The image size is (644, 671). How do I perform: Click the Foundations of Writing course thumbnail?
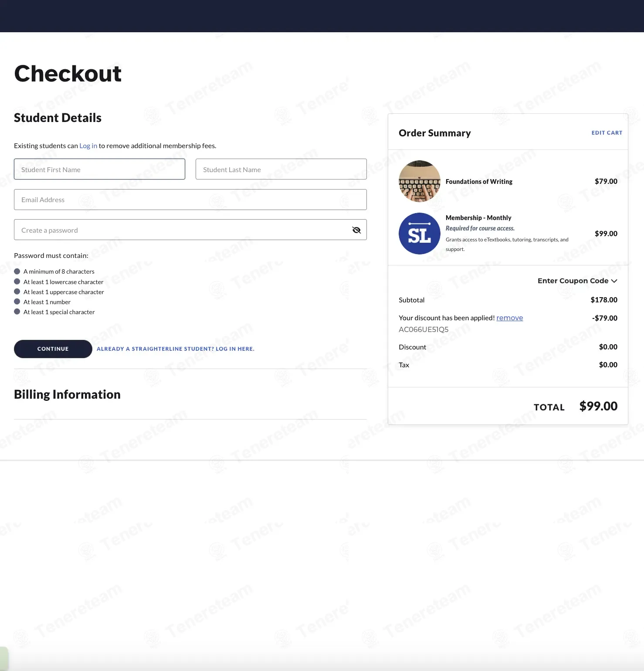(x=420, y=181)
